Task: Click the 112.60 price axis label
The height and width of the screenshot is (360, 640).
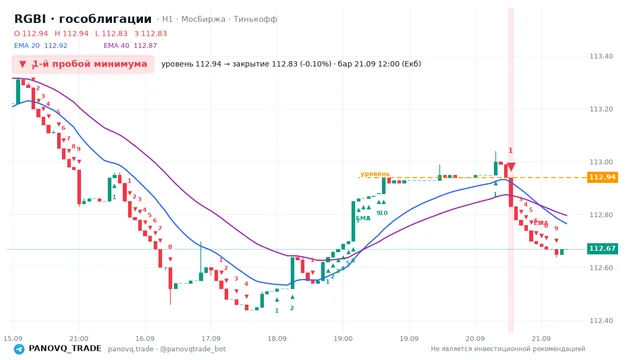Action: pos(601,268)
